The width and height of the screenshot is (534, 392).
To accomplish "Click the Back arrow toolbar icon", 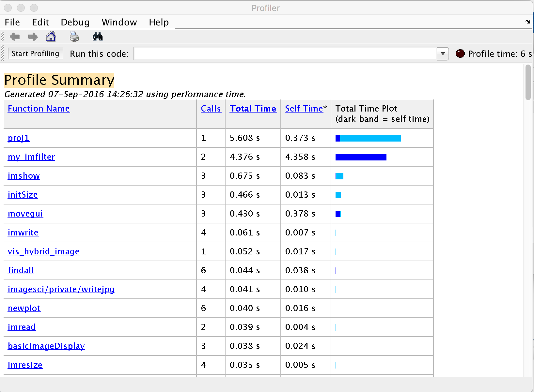I will pos(15,37).
